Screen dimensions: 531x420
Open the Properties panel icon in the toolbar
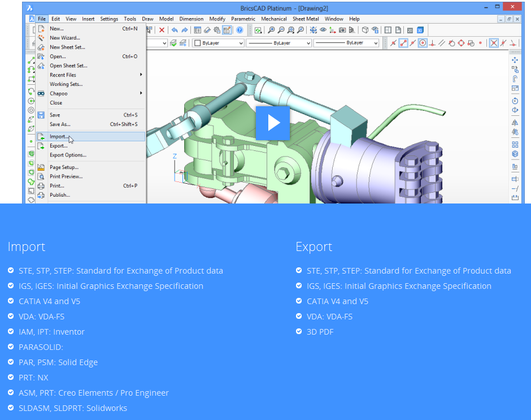click(198, 30)
